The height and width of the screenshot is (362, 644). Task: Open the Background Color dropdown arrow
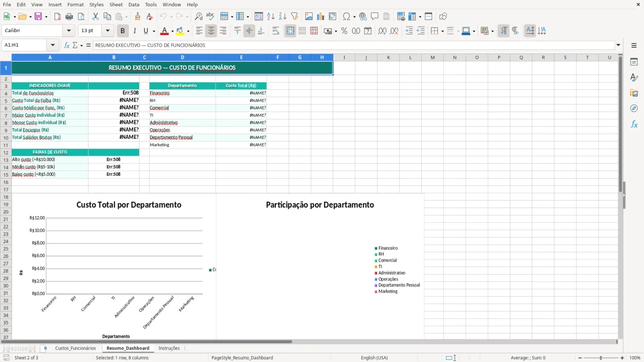[188, 31]
